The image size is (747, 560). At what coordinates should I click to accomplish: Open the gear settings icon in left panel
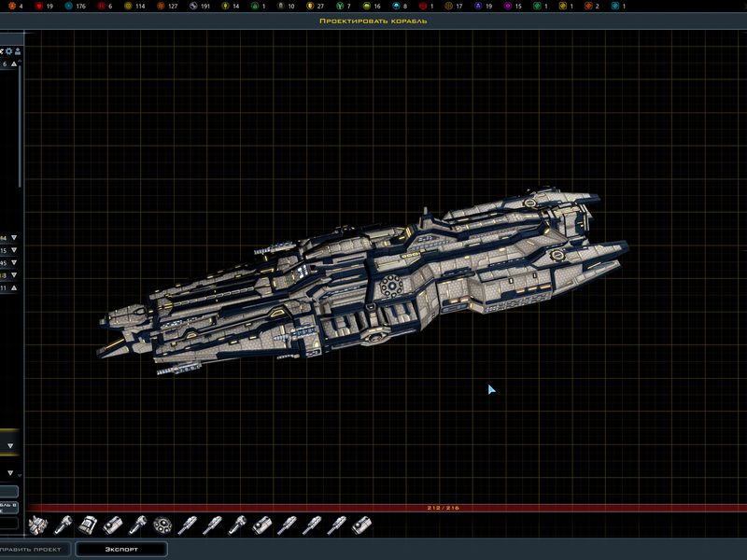pyautogui.click(x=9, y=51)
